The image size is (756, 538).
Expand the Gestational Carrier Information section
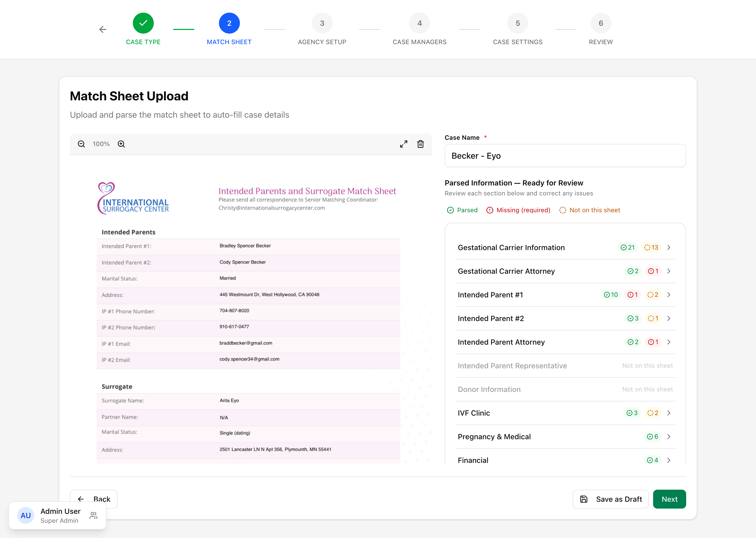coord(565,247)
